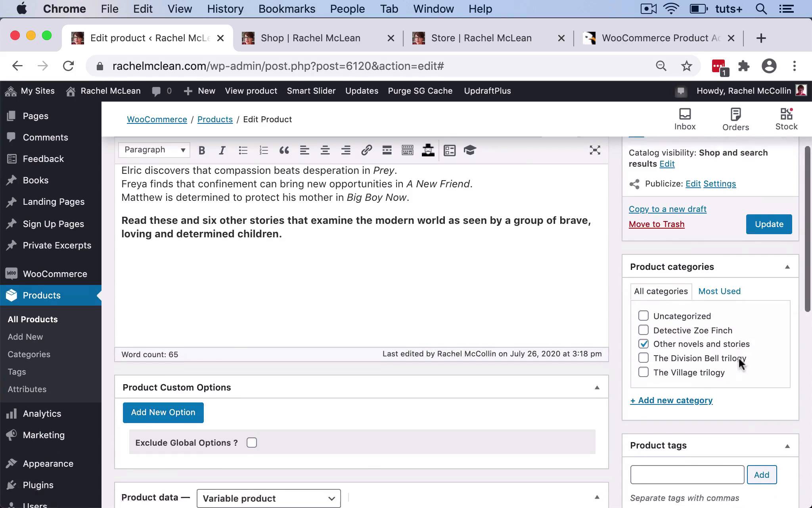Check the Detective Zoe Finch category
The height and width of the screenshot is (508, 812).
pos(643,330)
